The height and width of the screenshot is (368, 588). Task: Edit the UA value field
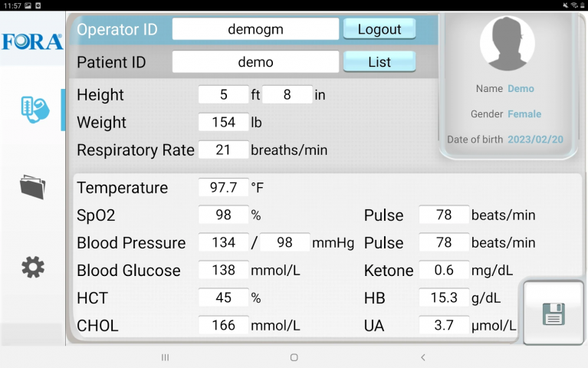pos(444,326)
